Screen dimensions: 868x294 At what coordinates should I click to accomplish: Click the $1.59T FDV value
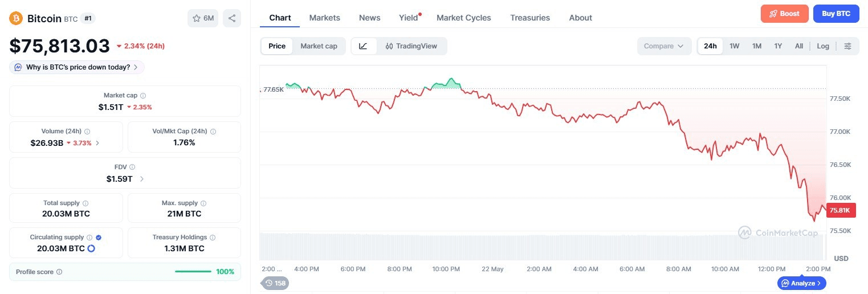point(119,179)
